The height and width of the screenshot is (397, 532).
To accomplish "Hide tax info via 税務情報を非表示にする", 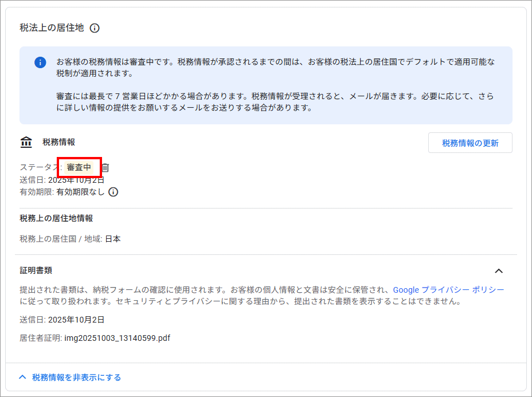I will (x=76, y=378).
